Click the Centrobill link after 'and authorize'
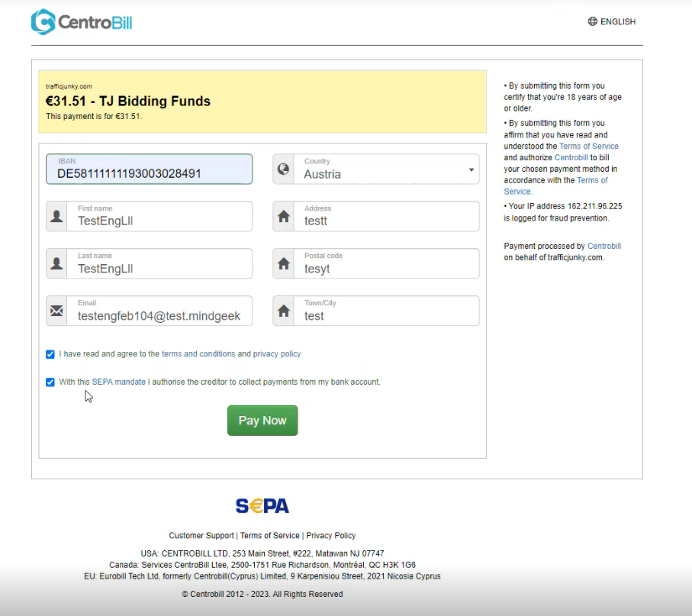The width and height of the screenshot is (692, 616). point(571,158)
